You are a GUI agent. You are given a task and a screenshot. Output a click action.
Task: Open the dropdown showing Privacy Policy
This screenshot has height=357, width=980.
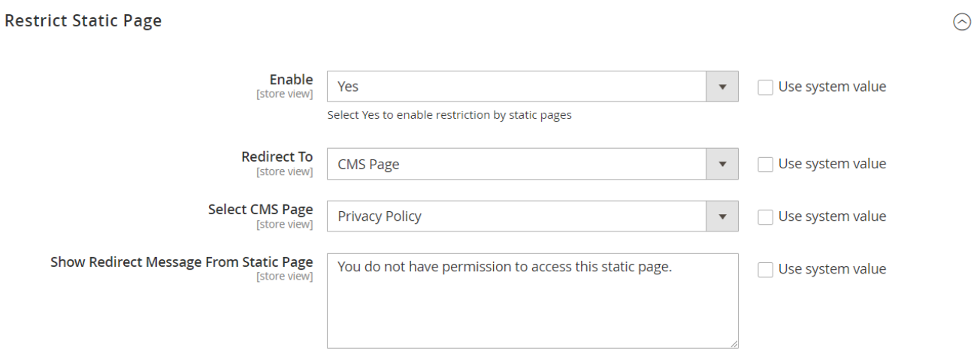(x=517, y=216)
